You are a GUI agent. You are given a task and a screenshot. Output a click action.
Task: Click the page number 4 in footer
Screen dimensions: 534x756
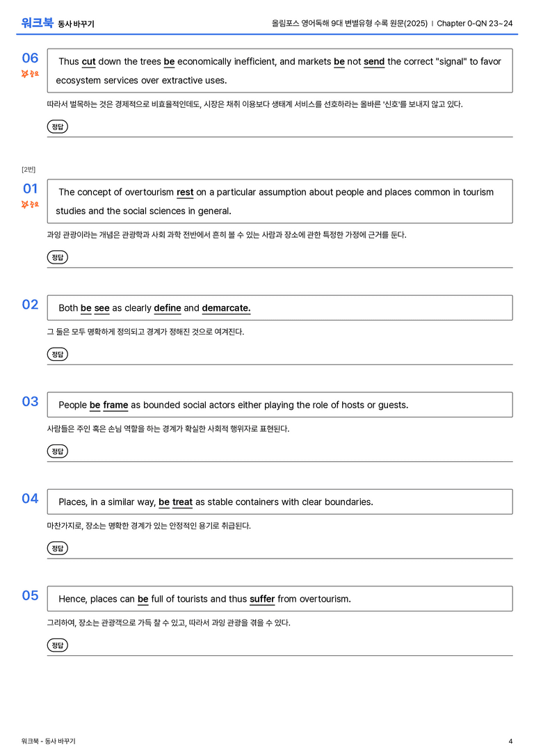(x=510, y=741)
